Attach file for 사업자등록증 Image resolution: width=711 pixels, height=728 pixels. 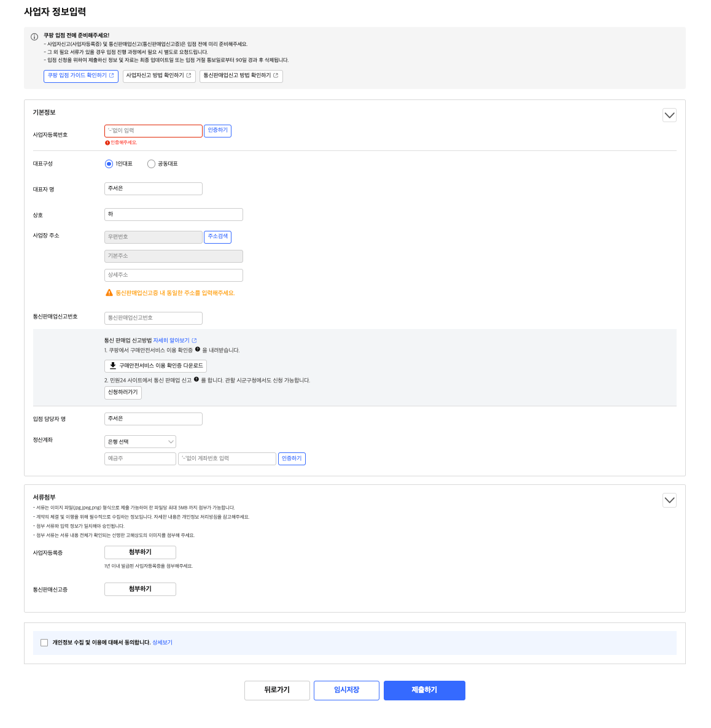(140, 552)
